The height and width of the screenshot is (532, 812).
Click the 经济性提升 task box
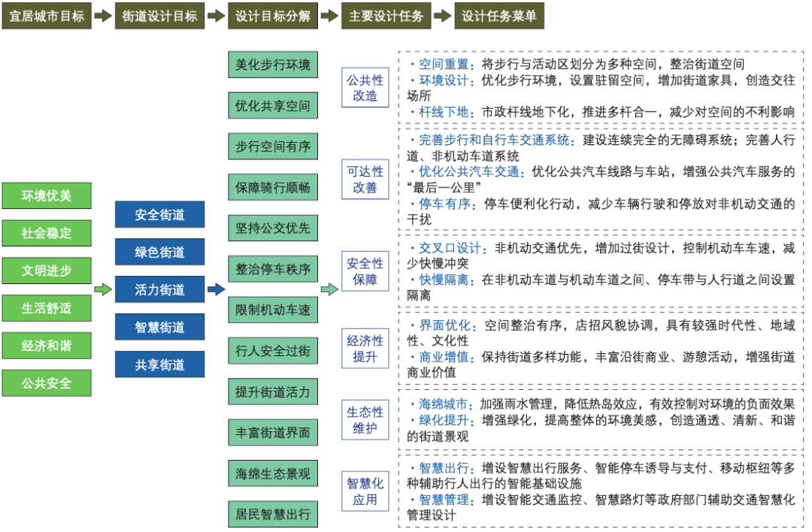[365, 349]
